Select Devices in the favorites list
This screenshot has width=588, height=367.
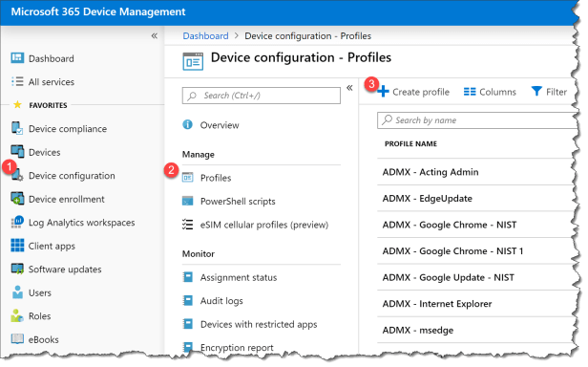tap(44, 152)
